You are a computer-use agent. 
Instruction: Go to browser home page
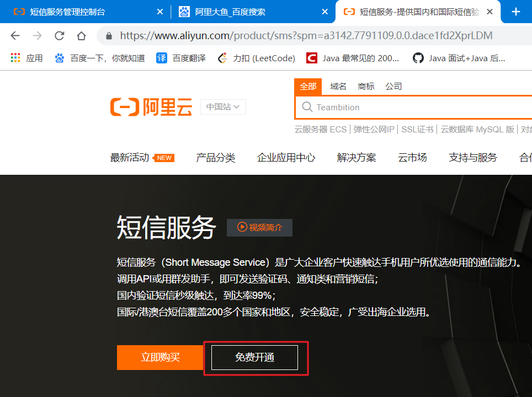pos(82,36)
